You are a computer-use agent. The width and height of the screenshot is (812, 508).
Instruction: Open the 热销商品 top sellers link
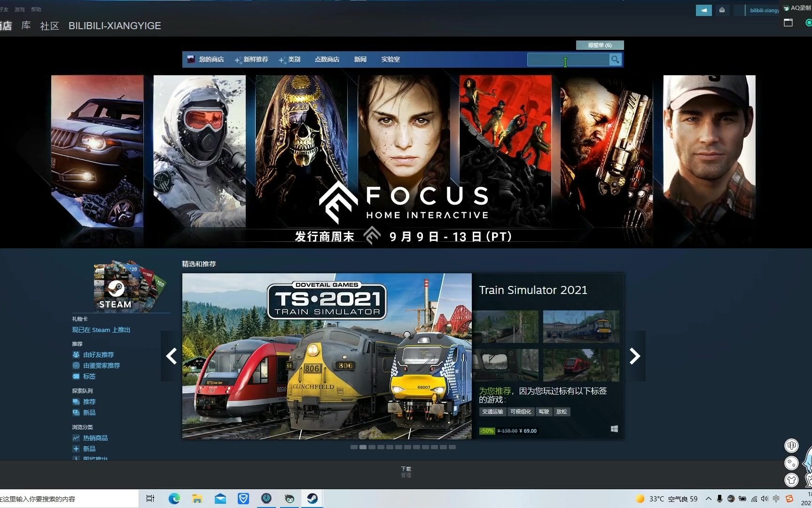coord(95,438)
